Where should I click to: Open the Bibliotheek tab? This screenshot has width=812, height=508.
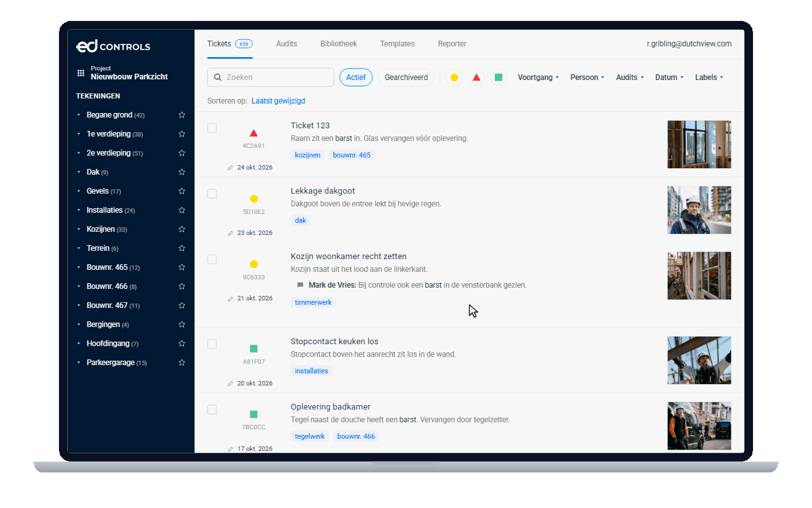(339, 44)
